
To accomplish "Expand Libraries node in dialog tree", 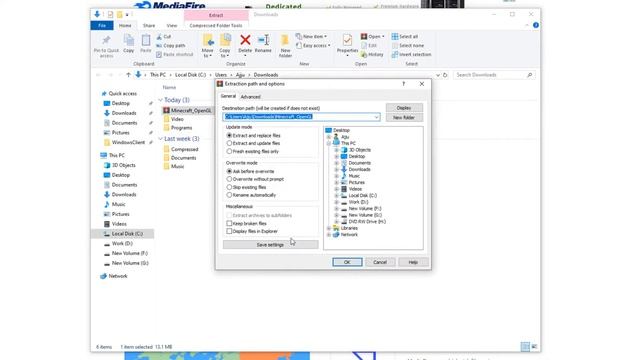I will coord(329,228).
